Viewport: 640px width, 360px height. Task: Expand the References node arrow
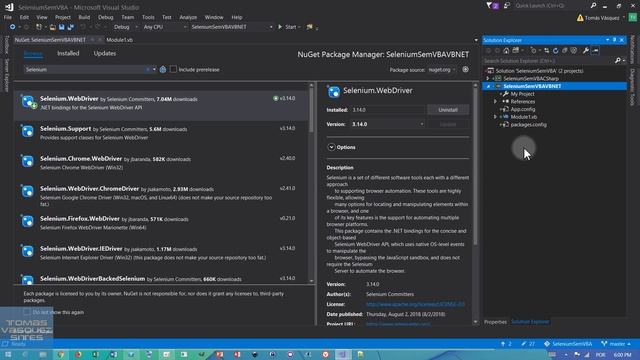[x=496, y=102]
